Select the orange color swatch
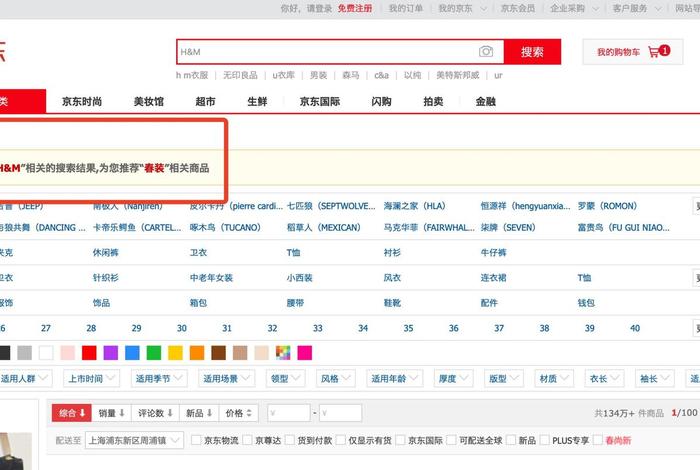The height and width of the screenshot is (470, 700). (197, 353)
